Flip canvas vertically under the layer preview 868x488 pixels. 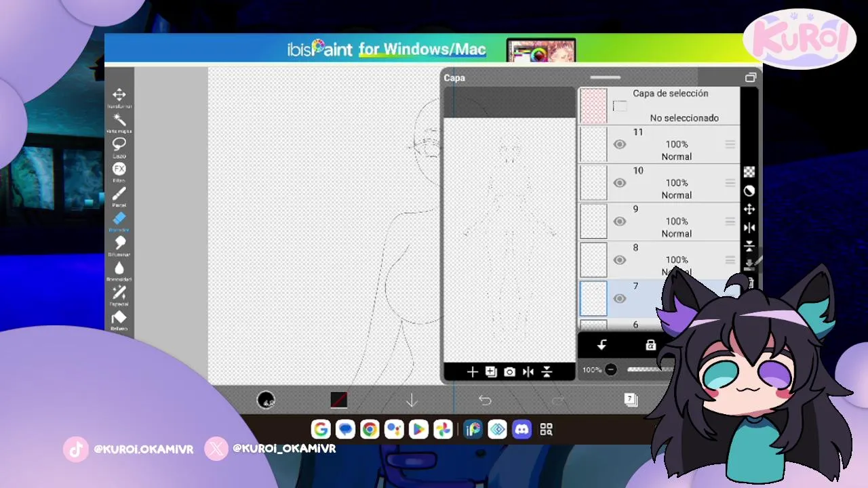pyautogui.click(x=547, y=372)
